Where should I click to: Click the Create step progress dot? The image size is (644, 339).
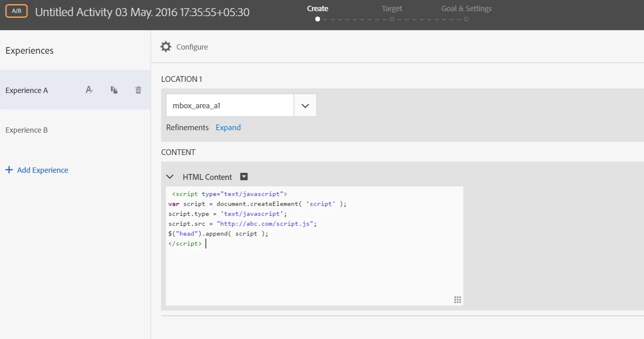(318, 19)
